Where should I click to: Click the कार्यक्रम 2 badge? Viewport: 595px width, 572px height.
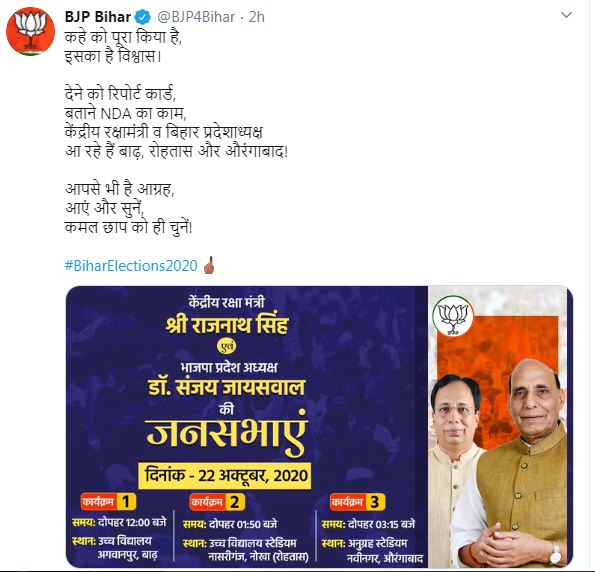click(x=217, y=502)
